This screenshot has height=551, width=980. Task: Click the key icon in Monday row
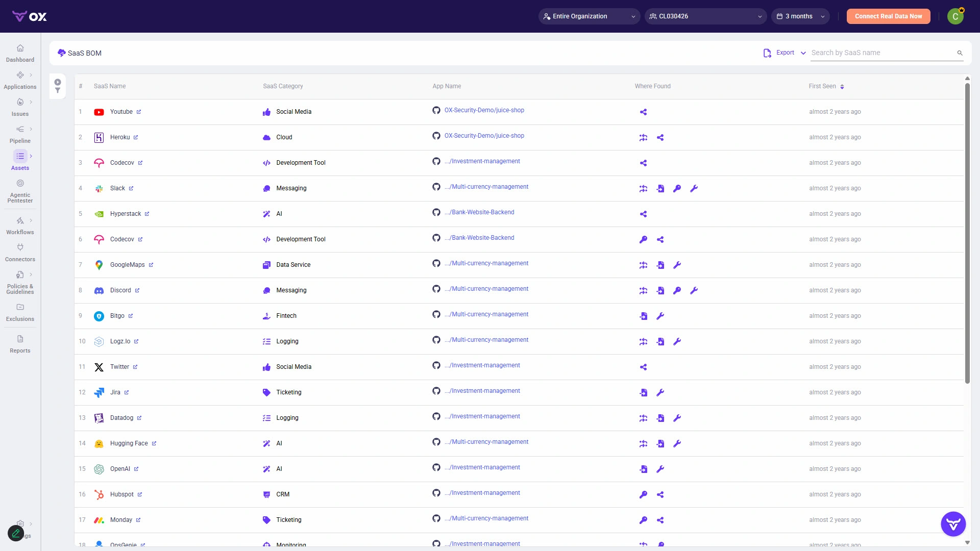[x=643, y=520]
